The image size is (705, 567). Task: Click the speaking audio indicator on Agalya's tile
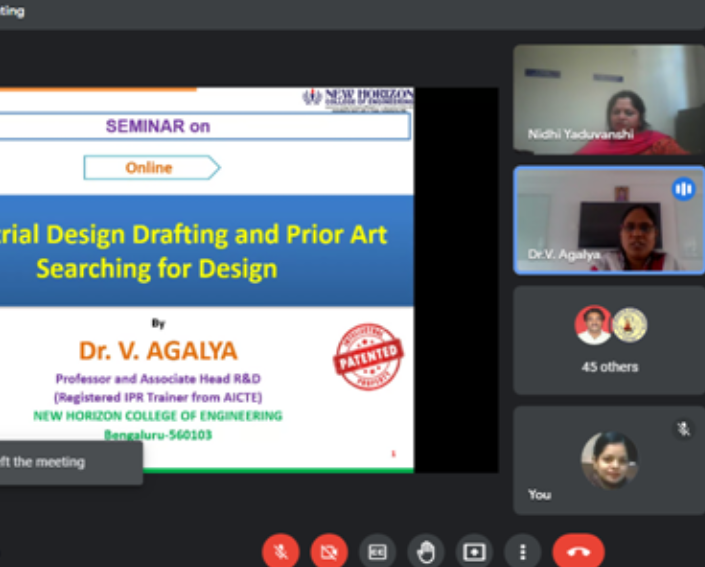683,189
